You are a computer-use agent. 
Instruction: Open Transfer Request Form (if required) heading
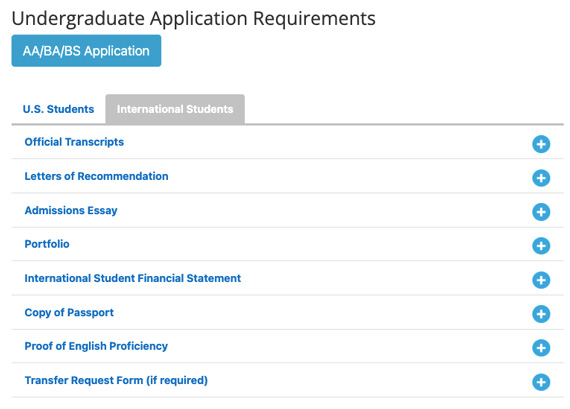pyautogui.click(x=116, y=380)
